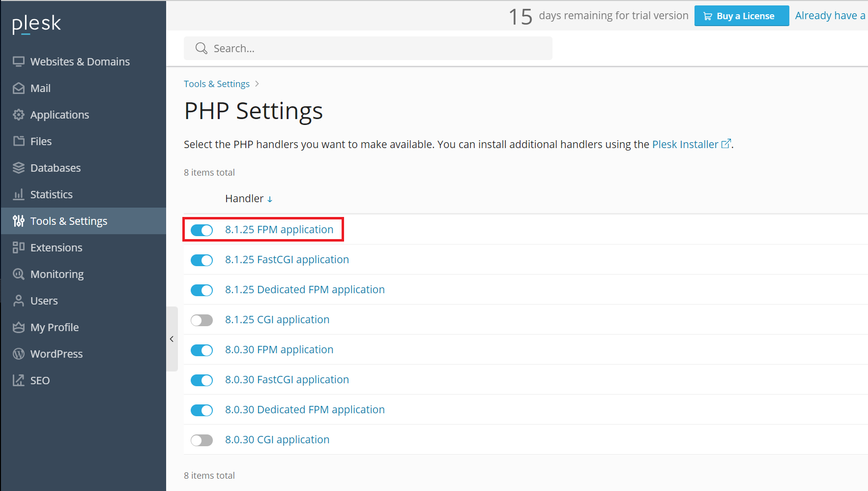The width and height of the screenshot is (868, 491).
Task: Disable the 8.1.25 FPM application handler
Action: (x=202, y=230)
